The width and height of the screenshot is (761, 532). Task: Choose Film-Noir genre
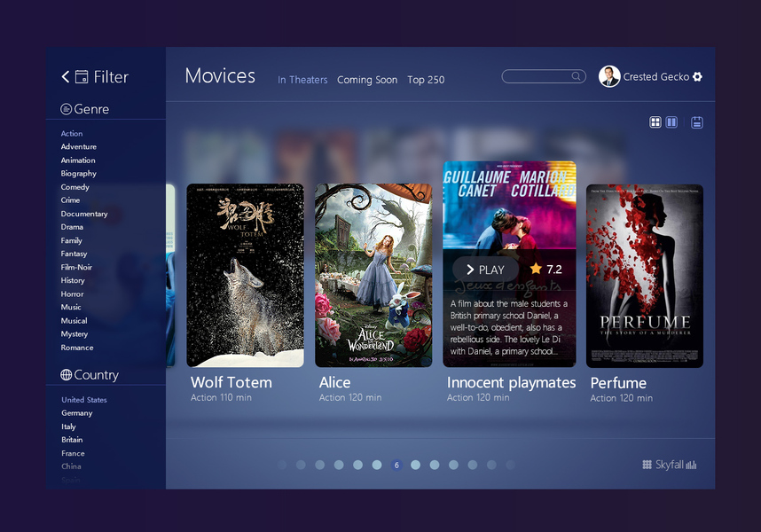click(76, 267)
